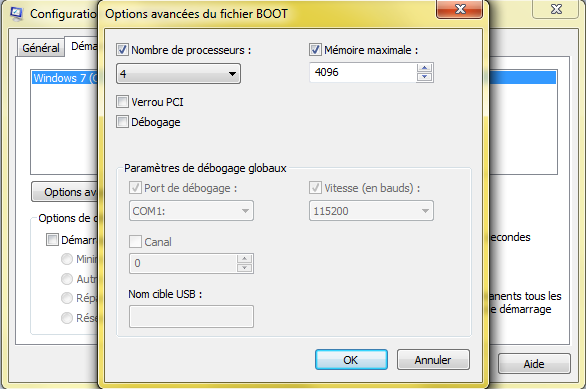Select the Démarrer tab
The width and height of the screenshot is (586, 389).
[x=83, y=46]
